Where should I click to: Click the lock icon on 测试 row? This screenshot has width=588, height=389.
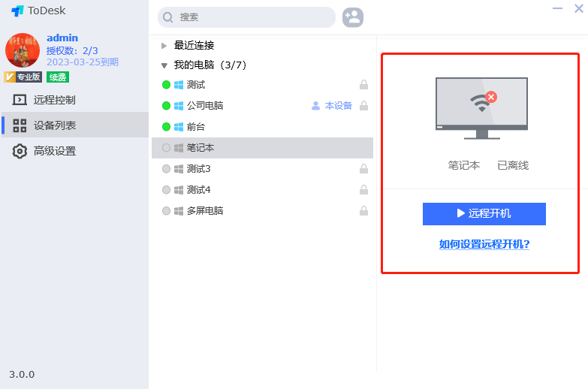[363, 84]
